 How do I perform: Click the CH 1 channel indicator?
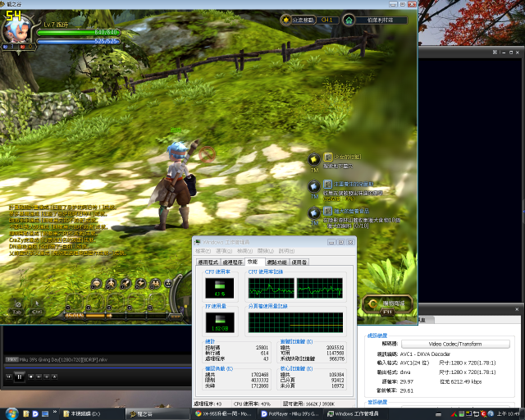(x=326, y=20)
